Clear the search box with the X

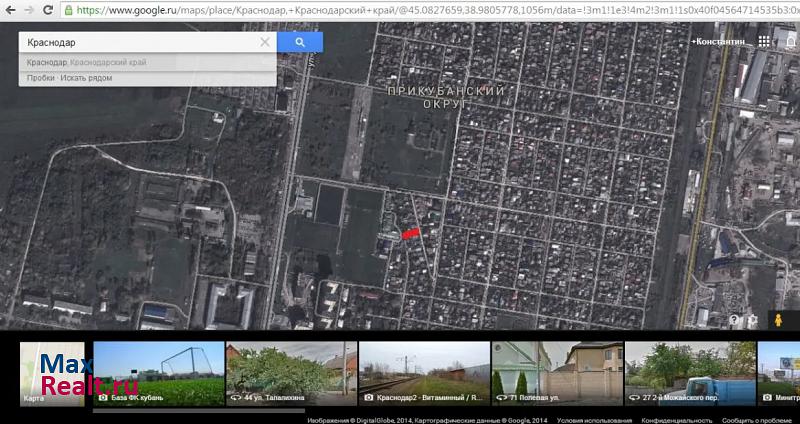click(x=265, y=43)
